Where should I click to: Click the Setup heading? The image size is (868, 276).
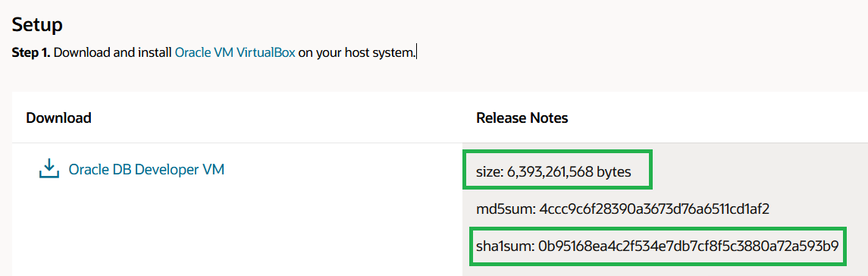pyautogui.click(x=37, y=24)
